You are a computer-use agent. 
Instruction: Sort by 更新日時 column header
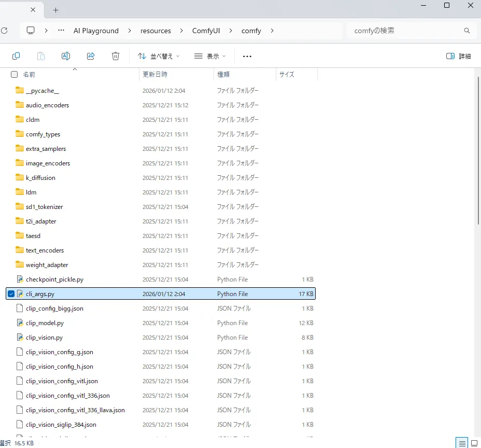click(155, 75)
